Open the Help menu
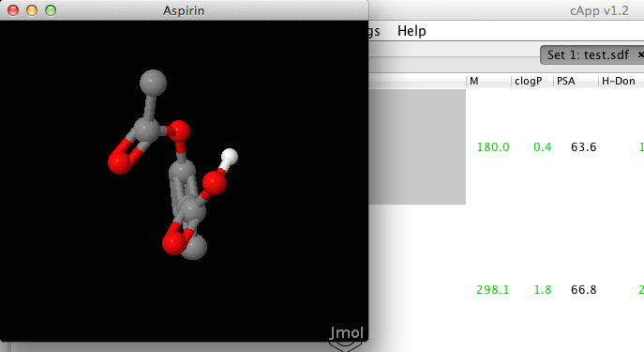The height and width of the screenshot is (352, 644). (412, 31)
